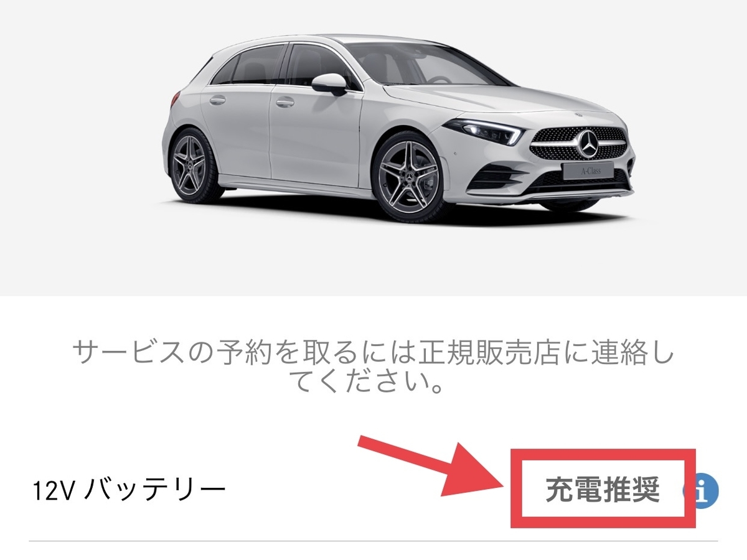
Task: Click the divider line under the battery row
Action: click(374, 541)
